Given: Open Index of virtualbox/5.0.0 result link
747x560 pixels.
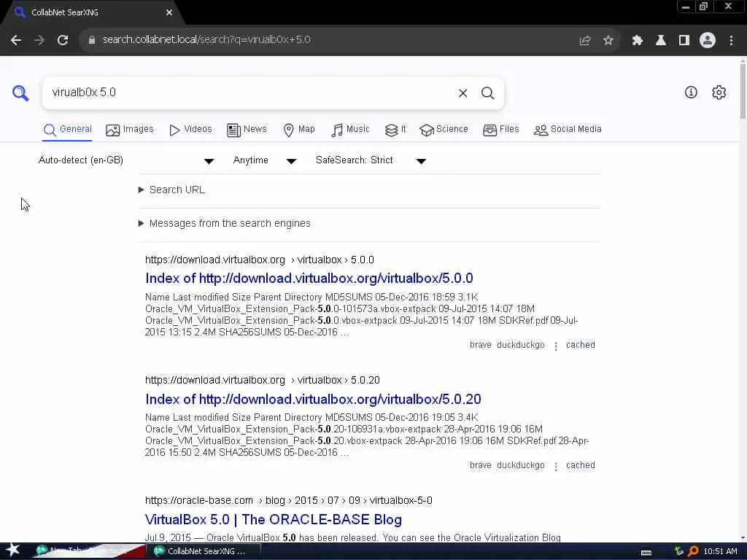Looking at the screenshot, I should point(309,279).
